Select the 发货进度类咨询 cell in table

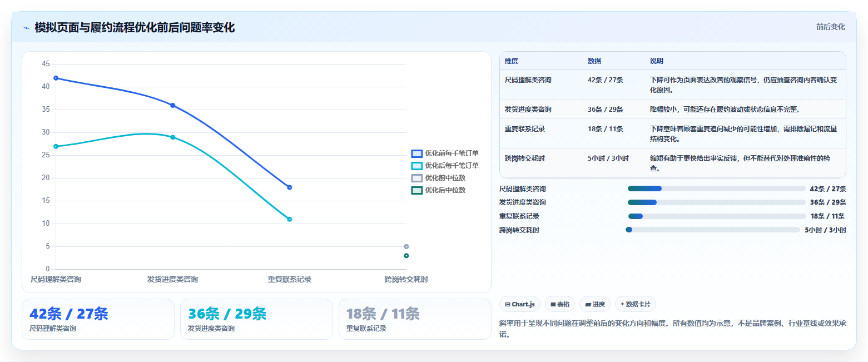[528, 110]
